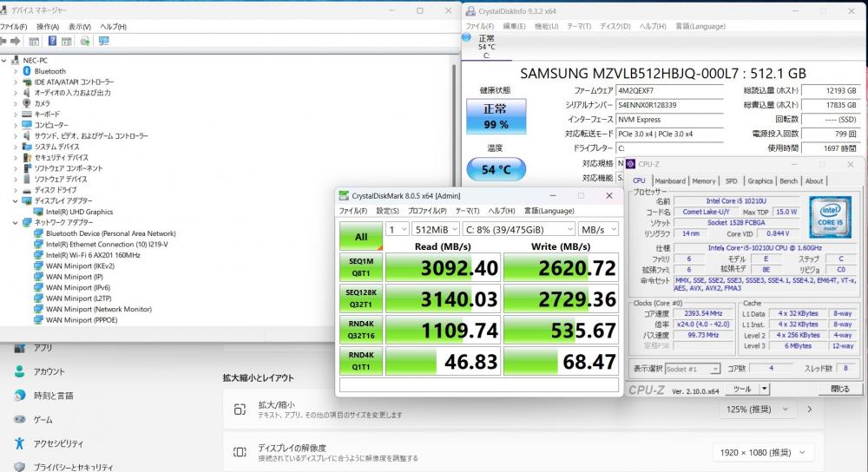Screen dimensions: 868x472
Task: Switch to CPU-Z About tab
Action: pyautogui.click(x=814, y=181)
